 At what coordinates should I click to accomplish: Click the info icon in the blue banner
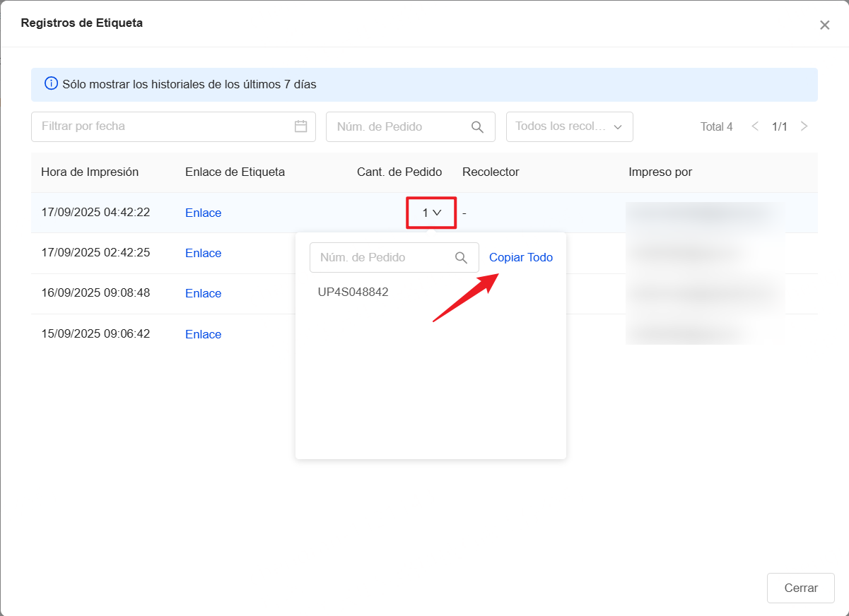point(51,84)
